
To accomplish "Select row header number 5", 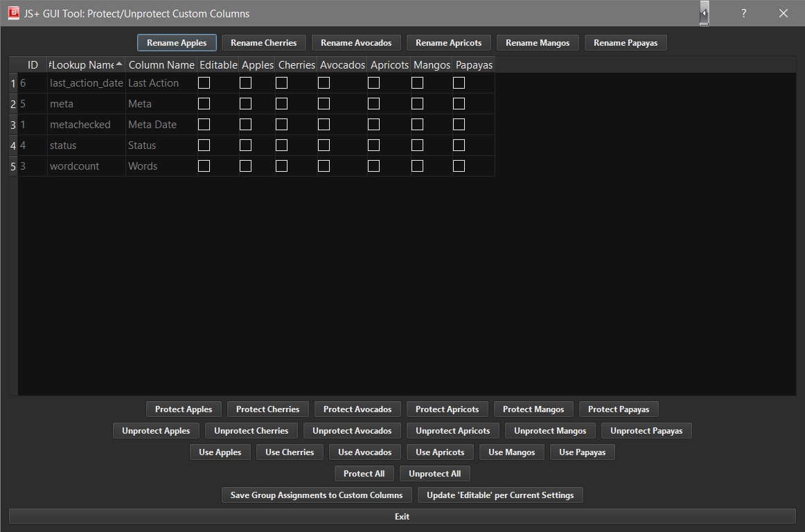I will [x=13, y=166].
